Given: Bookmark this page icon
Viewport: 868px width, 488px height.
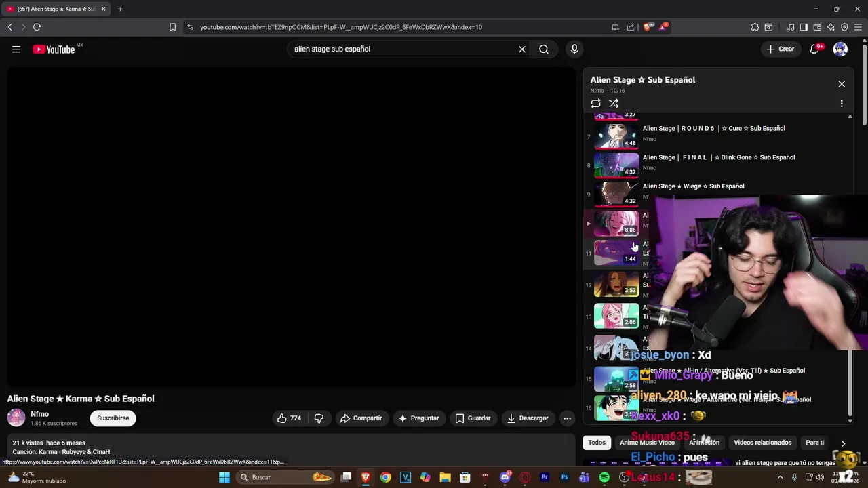Looking at the screenshot, I should [172, 27].
